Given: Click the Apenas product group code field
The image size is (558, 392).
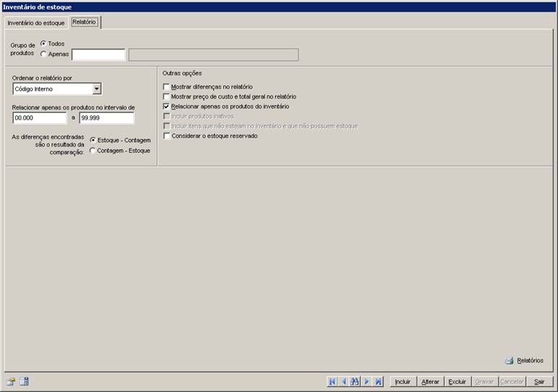Looking at the screenshot, I should pyautogui.click(x=99, y=55).
